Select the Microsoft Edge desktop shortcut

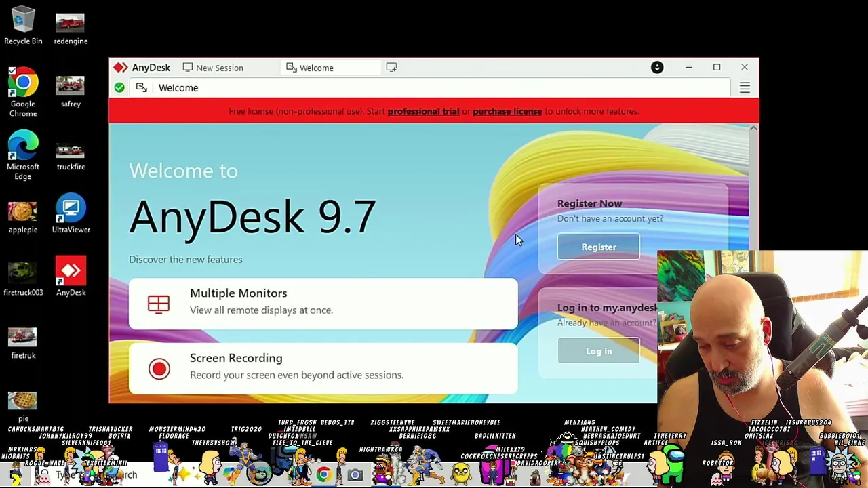23,156
